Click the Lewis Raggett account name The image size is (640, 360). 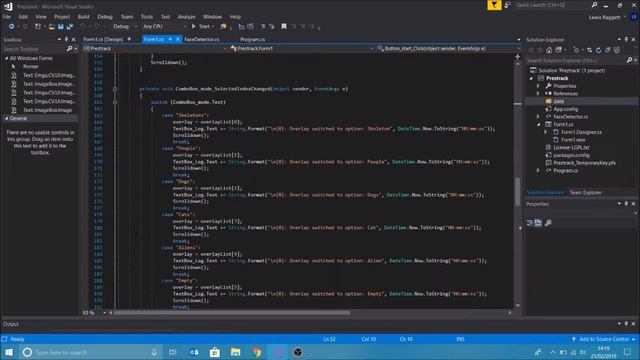[604, 17]
